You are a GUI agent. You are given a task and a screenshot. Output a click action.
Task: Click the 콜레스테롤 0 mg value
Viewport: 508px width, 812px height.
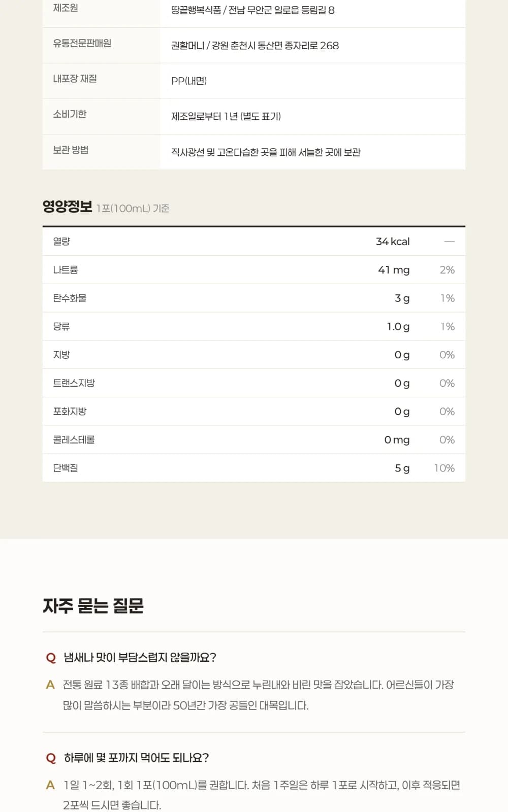coord(397,440)
